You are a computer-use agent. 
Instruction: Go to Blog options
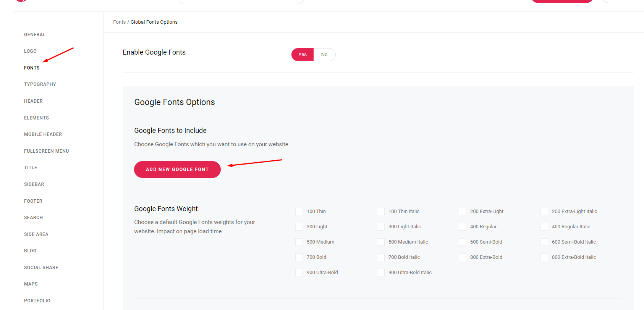30,251
